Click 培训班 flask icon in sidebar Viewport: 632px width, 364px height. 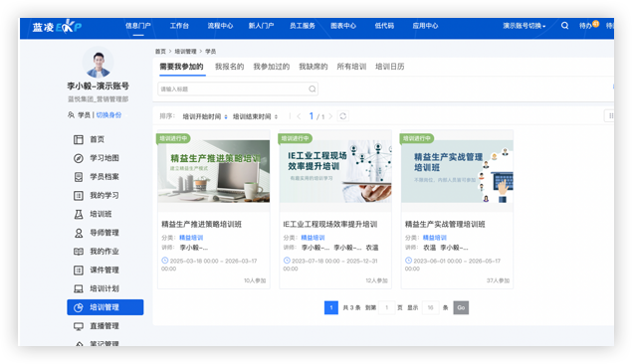tap(79, 214)
